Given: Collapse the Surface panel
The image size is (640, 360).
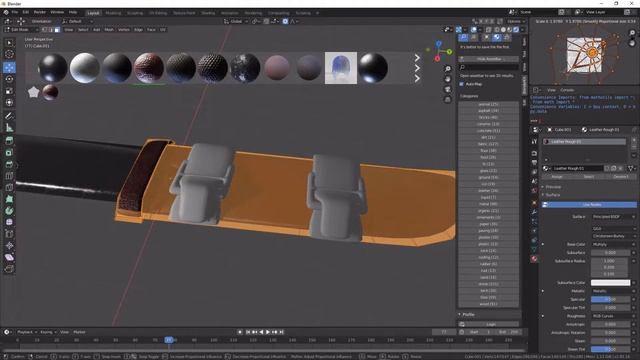Looking at the screenshot, I should 543,195.
